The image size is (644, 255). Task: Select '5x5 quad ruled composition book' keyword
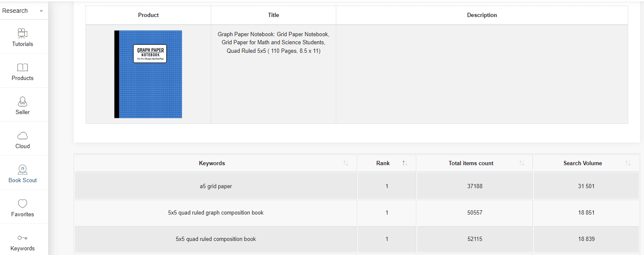pyautogui.click(x=216, y=239)
